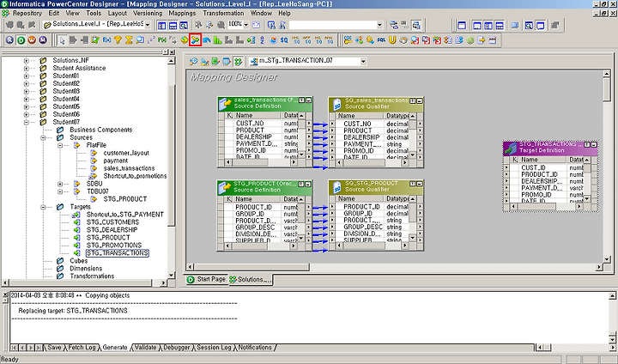The width and height of the screenshot is (618, 364).
Task: Switch to the Debugger output tab
Action: coord(176,348)
